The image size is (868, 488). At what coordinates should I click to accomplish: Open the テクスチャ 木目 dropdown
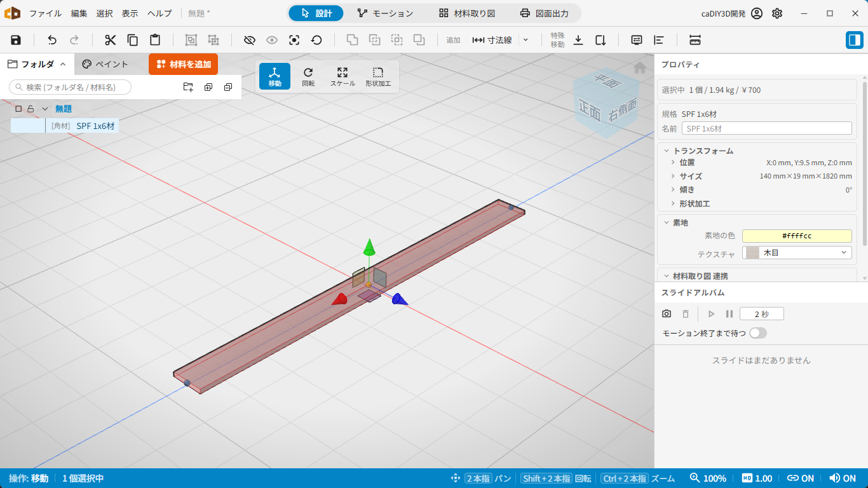tap(797, 253)
